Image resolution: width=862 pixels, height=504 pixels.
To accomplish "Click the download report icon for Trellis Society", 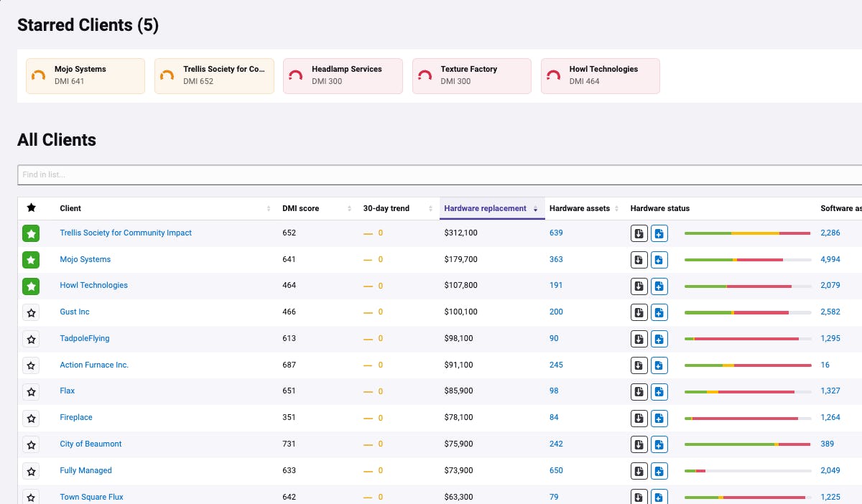I will click(x=639, y=233).
